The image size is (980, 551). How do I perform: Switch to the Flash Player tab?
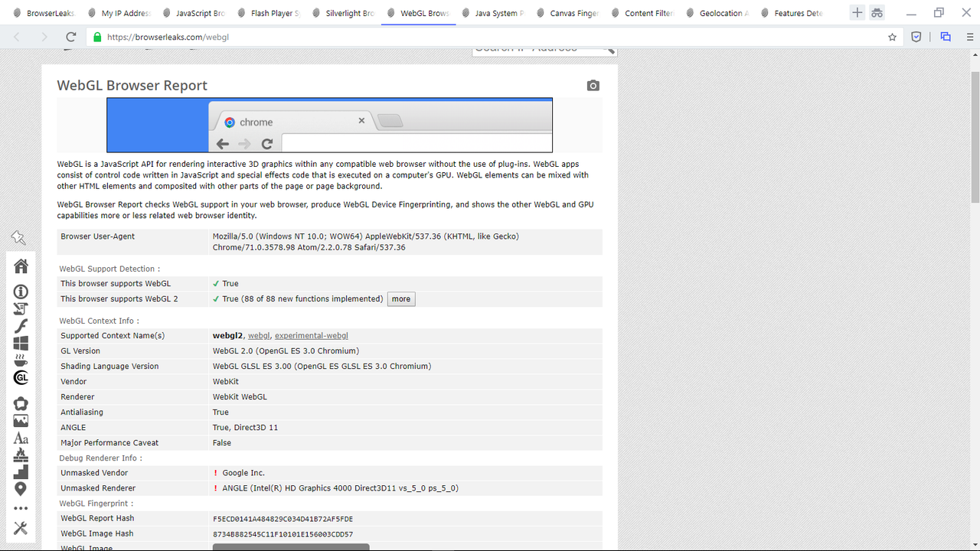[x=269, y=13]
